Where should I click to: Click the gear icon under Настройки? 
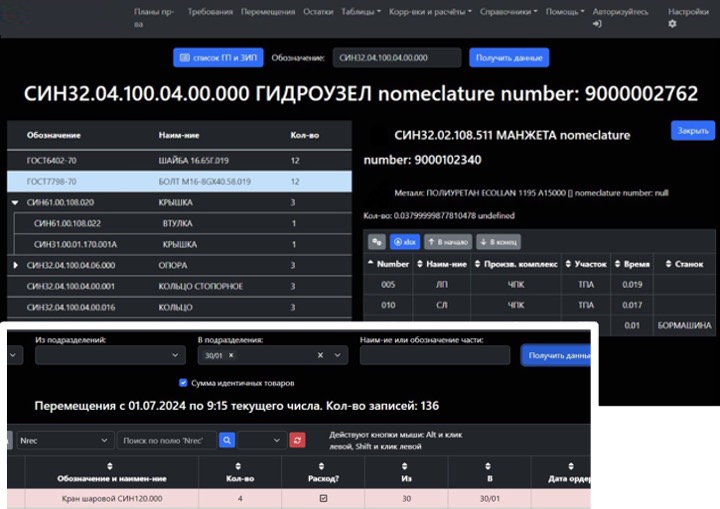pyautogui.click(x=672, y=23)
